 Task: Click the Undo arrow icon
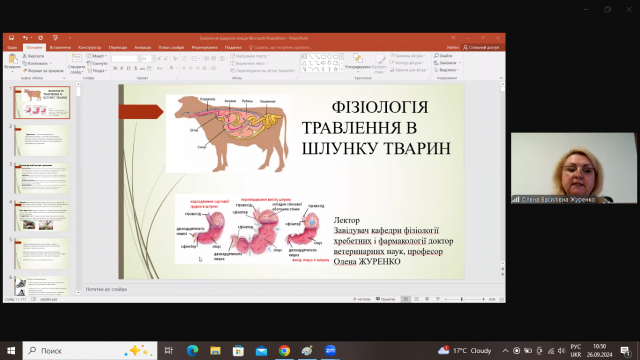point(25,38)
